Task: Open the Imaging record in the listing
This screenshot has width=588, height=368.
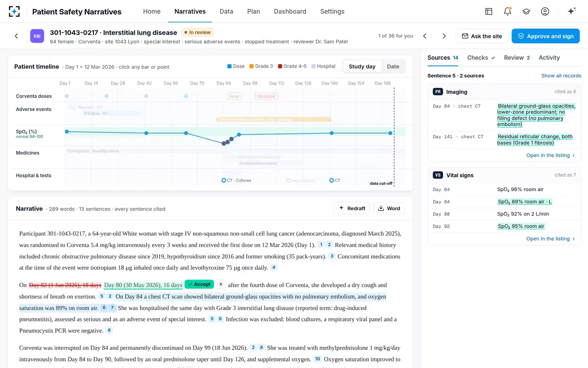Action: [x=550, y=155]
